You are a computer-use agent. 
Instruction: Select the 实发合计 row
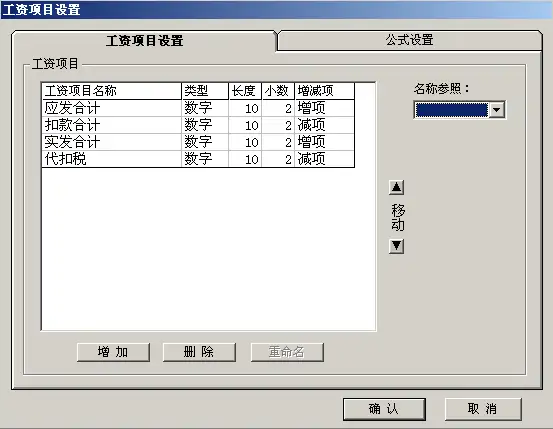(198, 142)
